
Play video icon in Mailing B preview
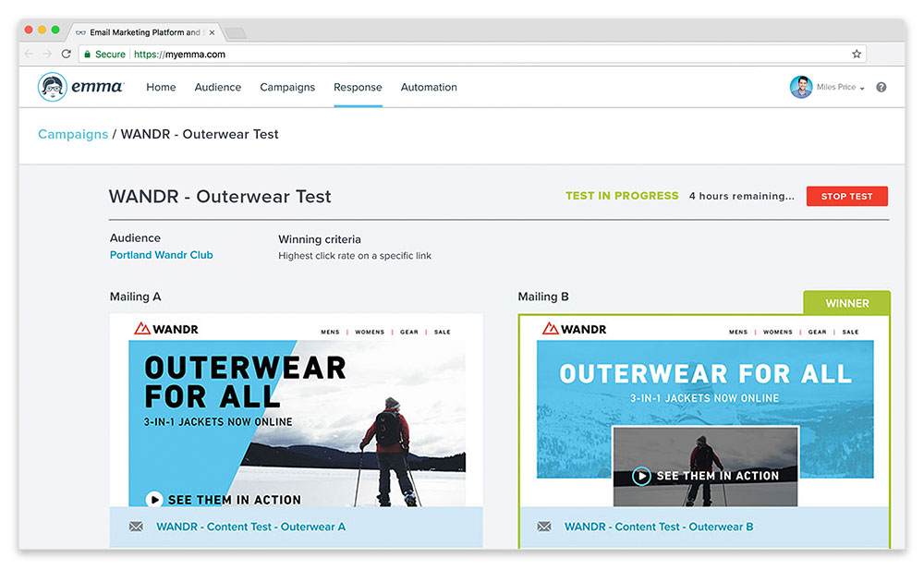tap(642, 476)
